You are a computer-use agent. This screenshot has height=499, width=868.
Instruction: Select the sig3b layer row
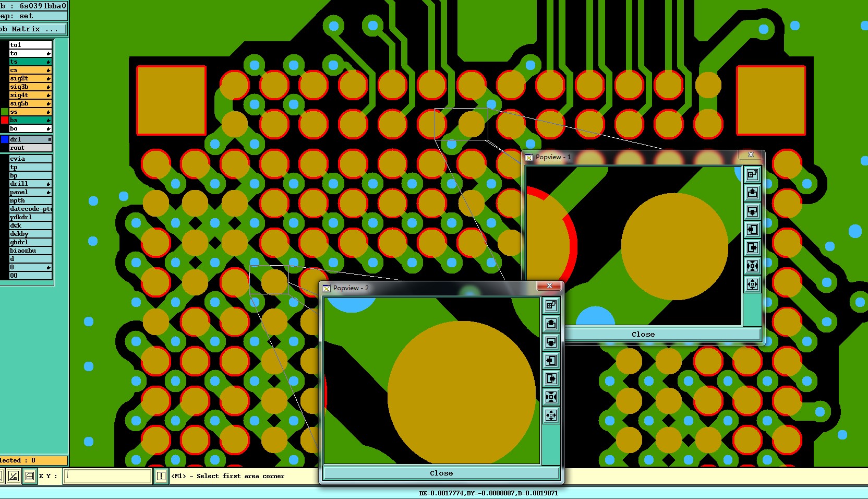tap(31, 87)
